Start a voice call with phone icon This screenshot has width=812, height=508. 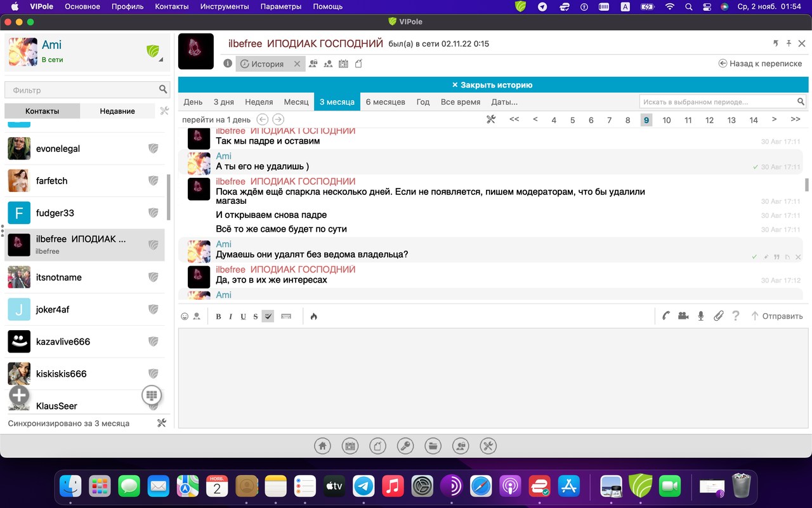tap(666, 316)
